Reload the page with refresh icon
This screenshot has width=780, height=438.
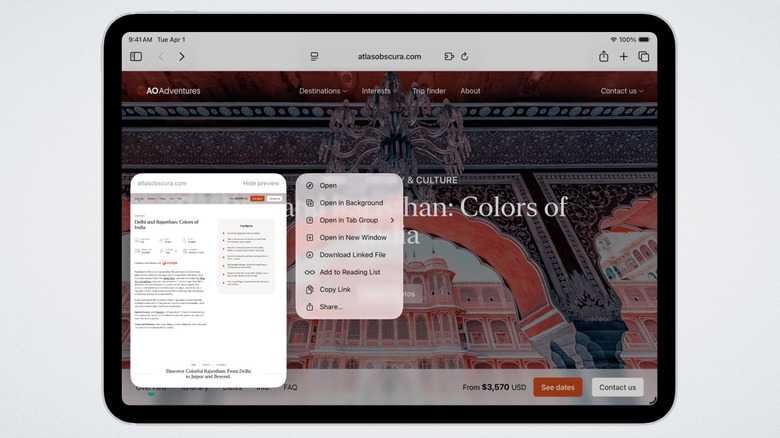(465, 57)
